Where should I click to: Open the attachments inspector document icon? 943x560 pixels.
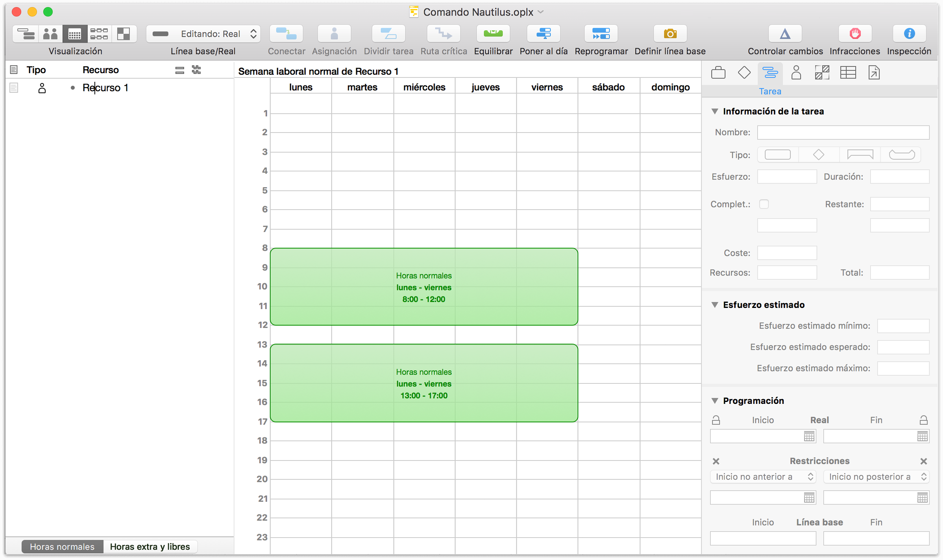(x=874, y=72)
